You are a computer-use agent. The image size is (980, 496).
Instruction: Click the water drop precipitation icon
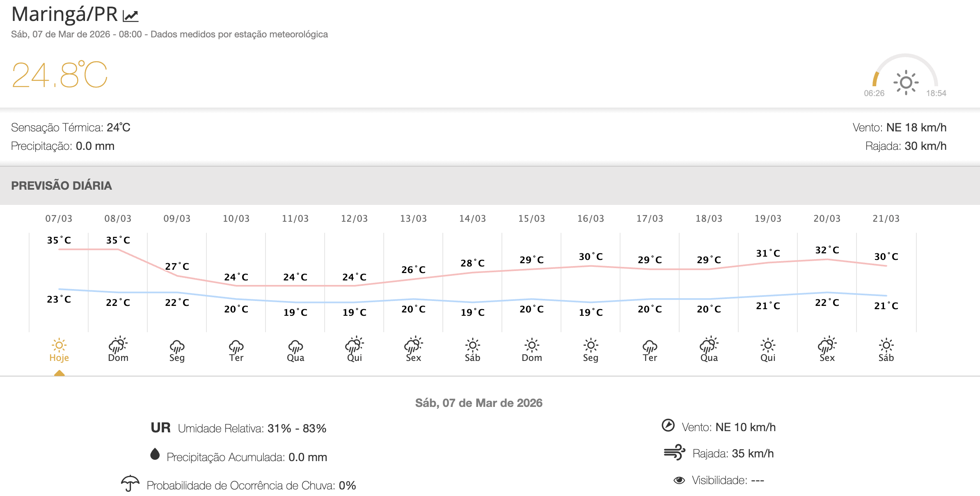[155, 454]
